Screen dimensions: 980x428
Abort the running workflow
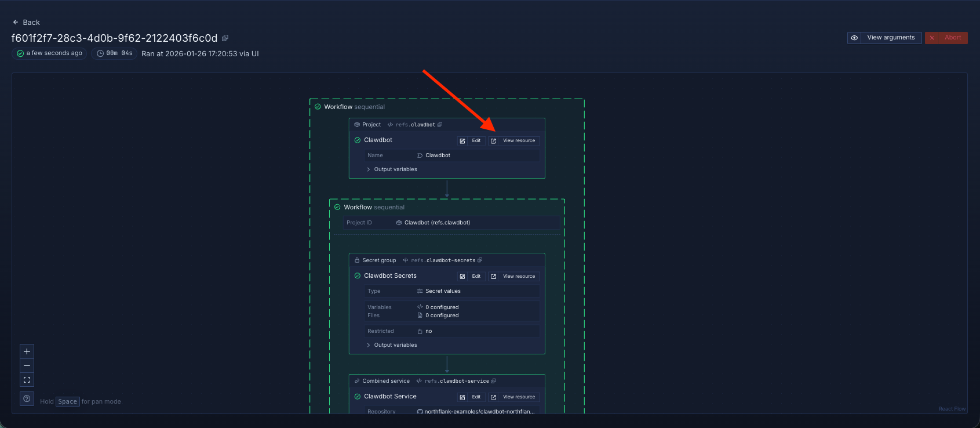click(x=946, y=38)
